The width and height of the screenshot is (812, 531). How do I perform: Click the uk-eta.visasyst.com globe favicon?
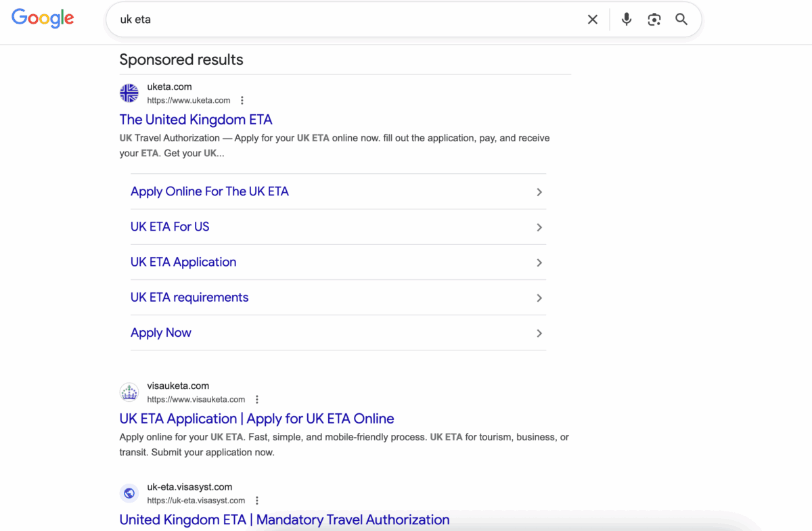[129, 492]
